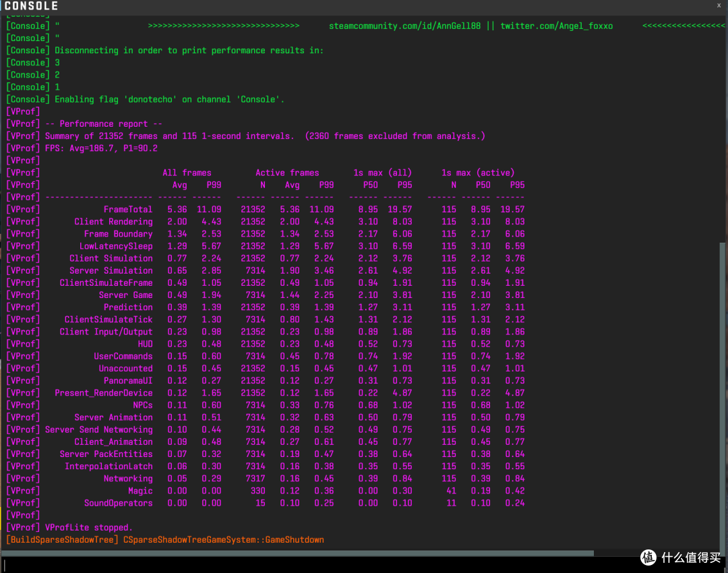Click the horizontal scrollbar at the bottom
Screen dimensions: 728x573
click(297, 553)
